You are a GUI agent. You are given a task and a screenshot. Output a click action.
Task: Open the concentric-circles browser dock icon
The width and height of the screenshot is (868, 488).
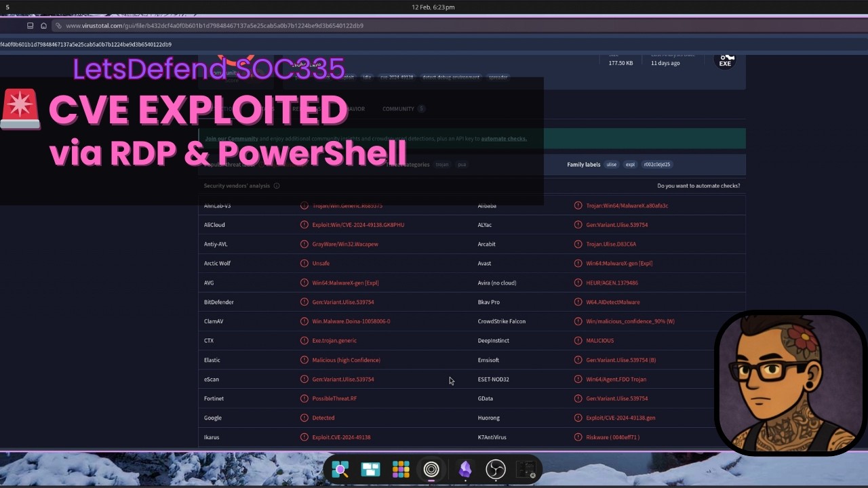point(431,469)
